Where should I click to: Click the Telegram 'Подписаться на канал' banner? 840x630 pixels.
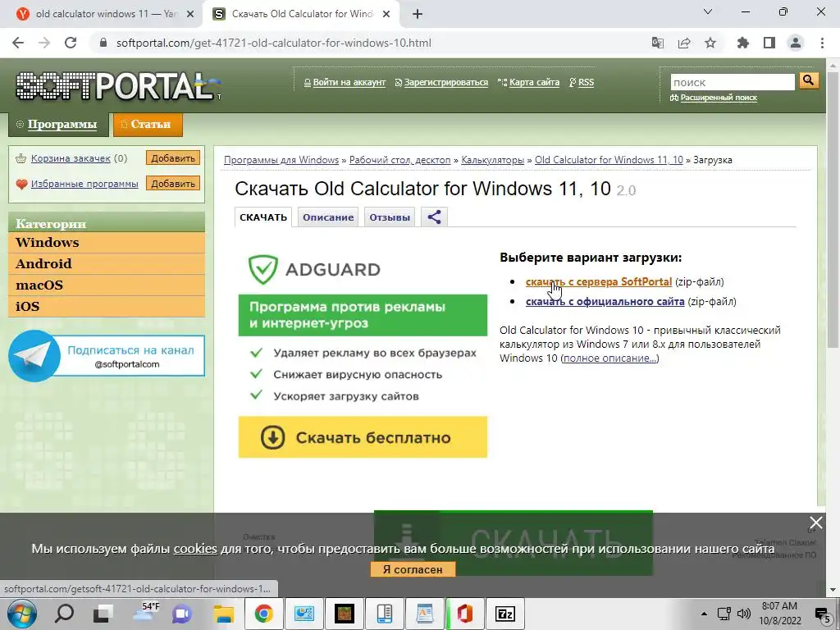click(107, 356)
